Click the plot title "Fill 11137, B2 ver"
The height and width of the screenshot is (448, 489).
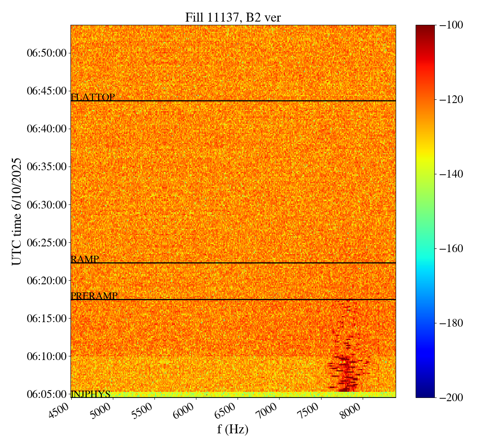[x=233, y=17]
